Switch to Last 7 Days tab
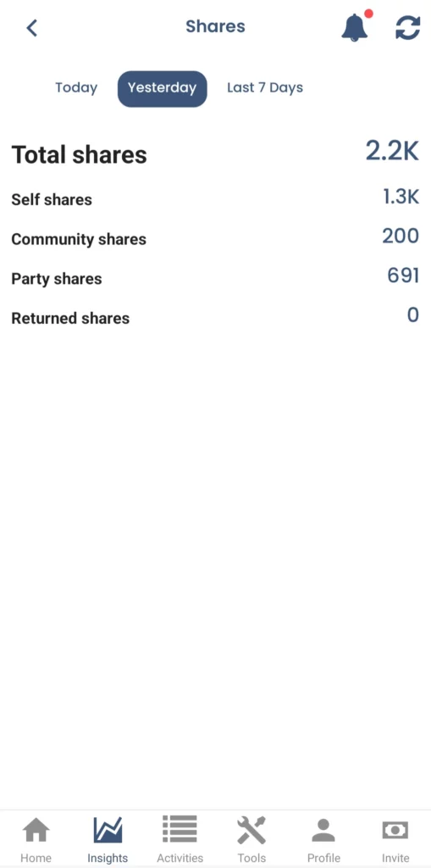The image size is (431, 868). (x=265, y=88)
